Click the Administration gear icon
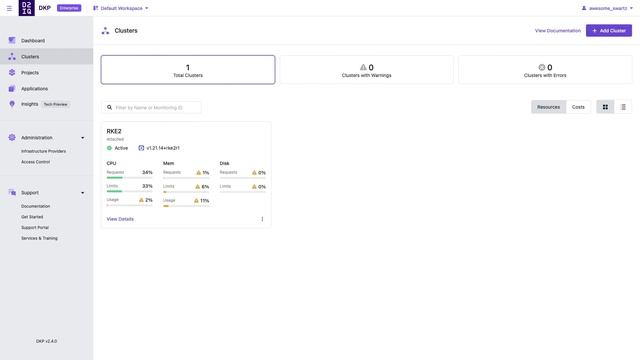The width and height of the screenshot is (640, 360). (x=12, y=138)
